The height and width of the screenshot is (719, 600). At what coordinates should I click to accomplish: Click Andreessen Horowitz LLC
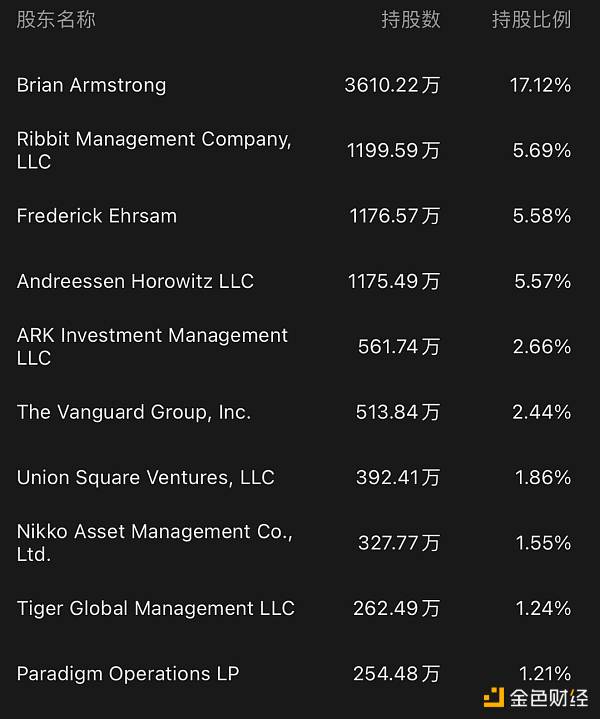tap(135, 281)
